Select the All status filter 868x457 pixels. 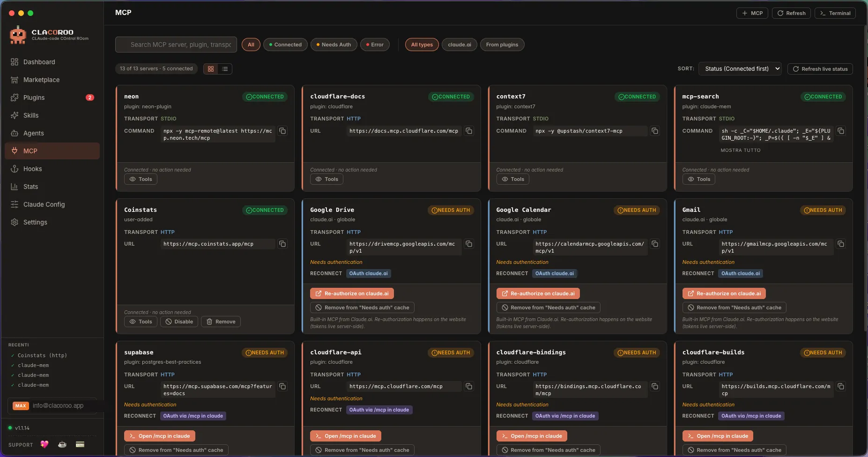(251, 45)
